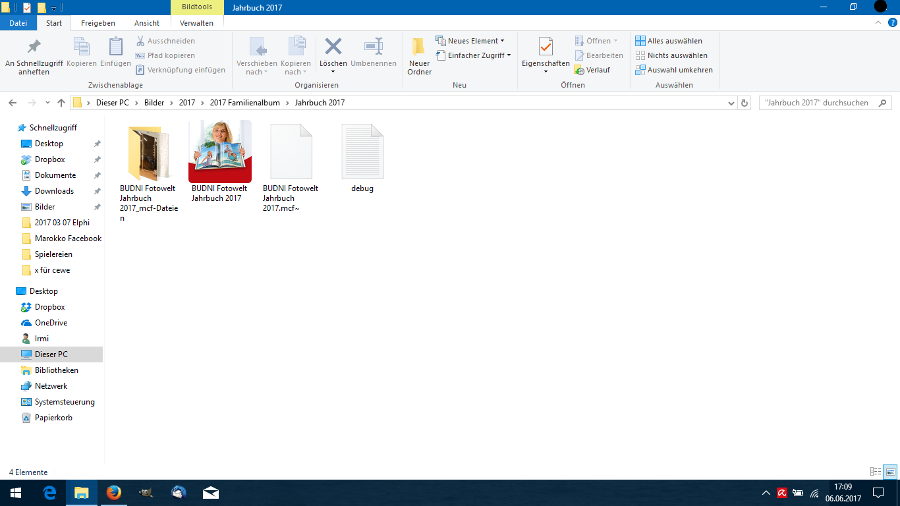Go back with the left arrow

(13, 103)
